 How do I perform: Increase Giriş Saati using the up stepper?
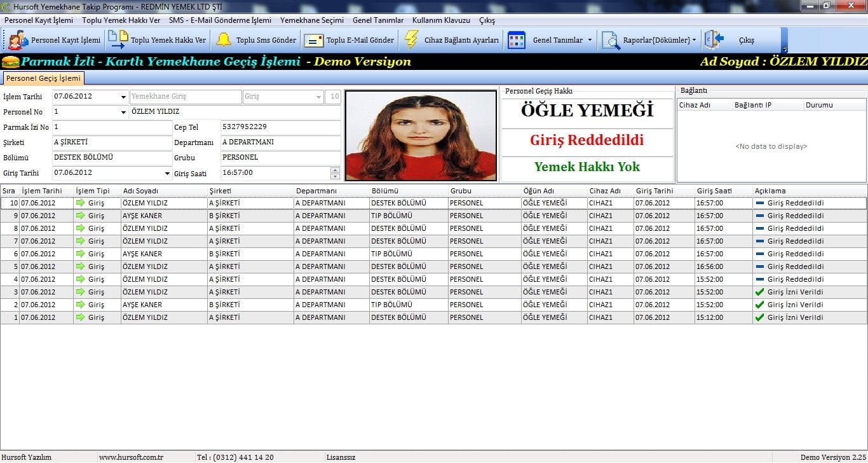tap(335, 170)
